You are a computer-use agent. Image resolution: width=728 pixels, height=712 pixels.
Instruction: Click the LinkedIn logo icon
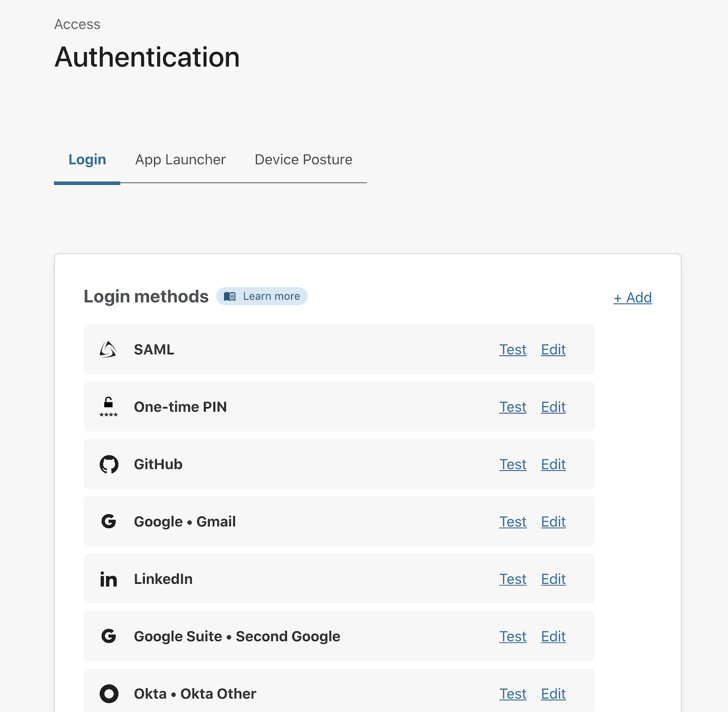tap(108, 579)
